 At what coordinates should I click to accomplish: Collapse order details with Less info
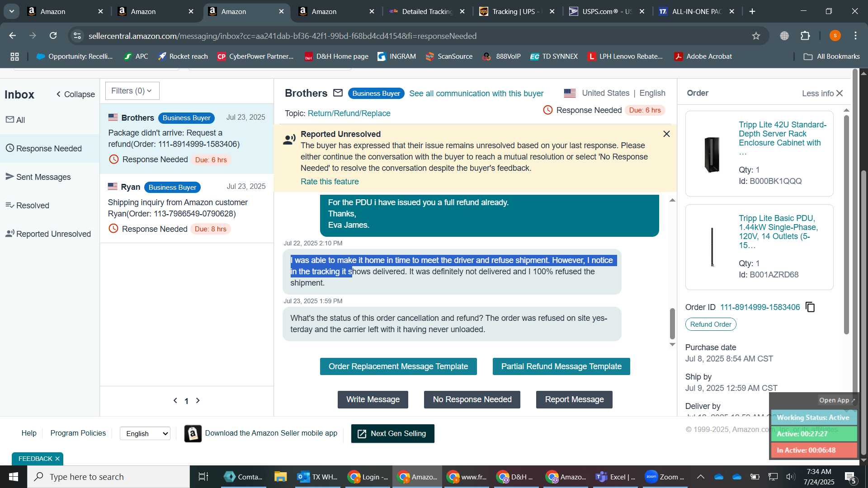(822, 94)
